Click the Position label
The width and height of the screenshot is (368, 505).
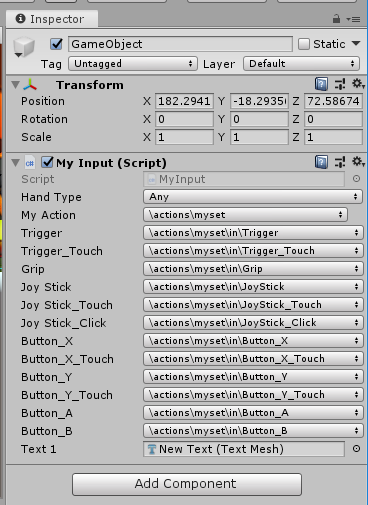(x=43, y=101)
